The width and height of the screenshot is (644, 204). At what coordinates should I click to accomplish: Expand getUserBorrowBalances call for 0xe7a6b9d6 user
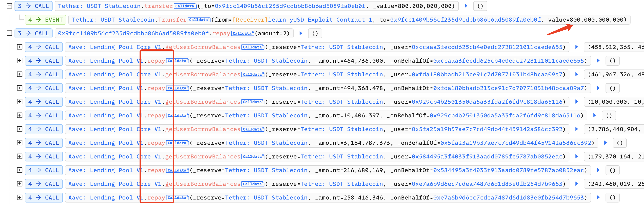pyautogui.click(x=19, y=184)
